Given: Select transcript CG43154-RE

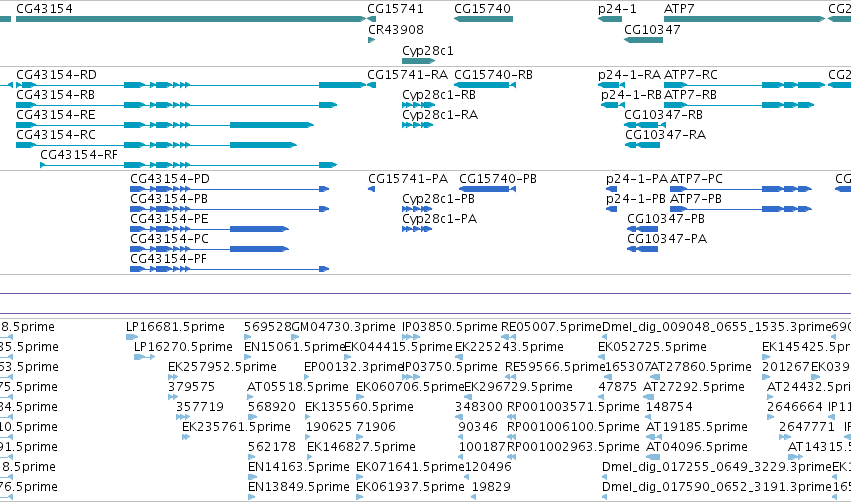Looking at the screenshot, I should pos(165,125).
